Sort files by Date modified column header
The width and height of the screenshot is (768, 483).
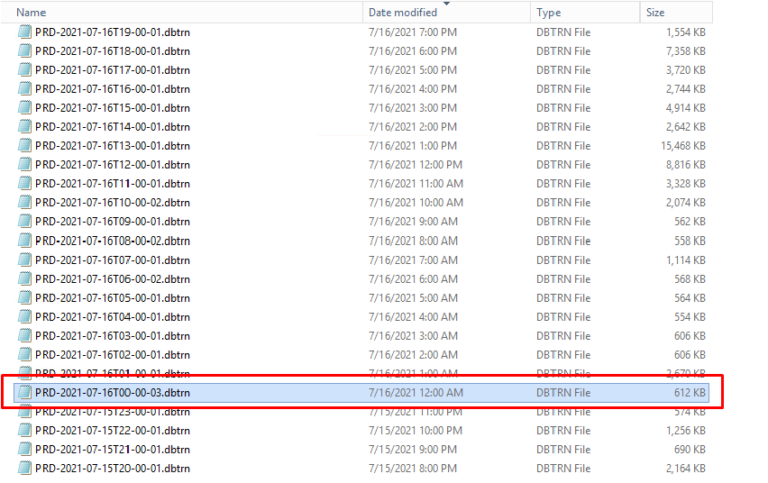point(402,12)
